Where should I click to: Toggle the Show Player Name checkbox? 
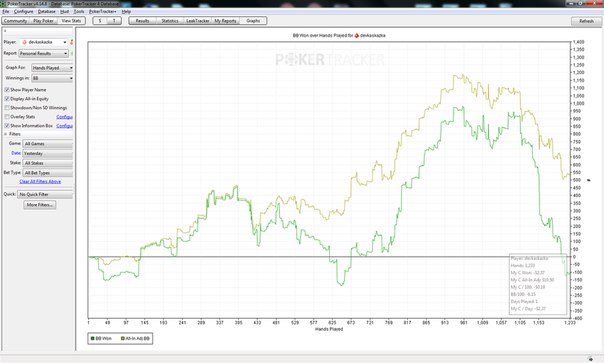pos(7,90)
